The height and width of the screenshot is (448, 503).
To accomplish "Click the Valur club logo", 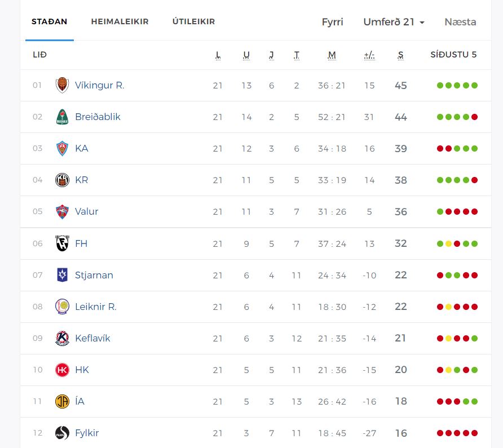I will (x=62, y=212).
